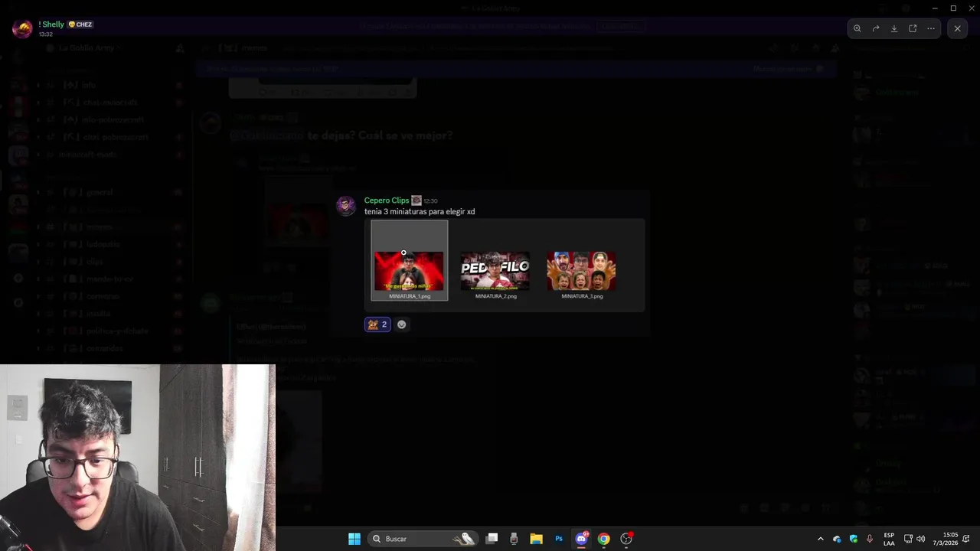
Task: Open the three-dots more options menu
Action: (931, 28)
